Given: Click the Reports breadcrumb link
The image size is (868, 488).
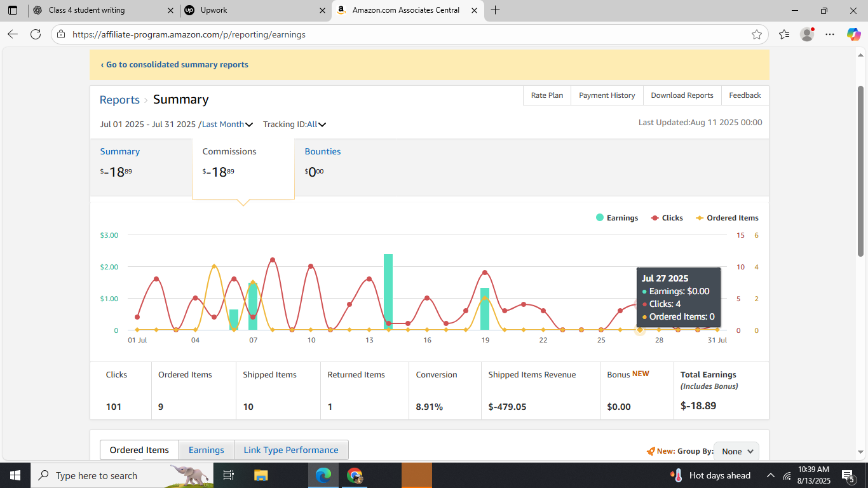Looking at the screenshot, I should pyautogui.click(x=119, y=100).
